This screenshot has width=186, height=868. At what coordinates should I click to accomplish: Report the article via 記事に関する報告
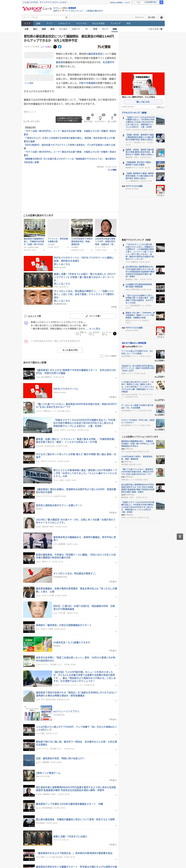coord(32,121)
